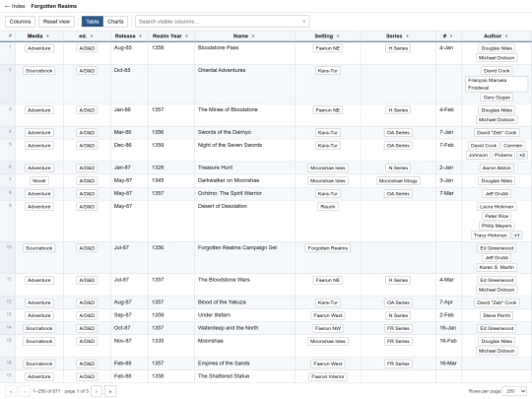Click the Novel tag in Darkwalker row

pos(39,181)
